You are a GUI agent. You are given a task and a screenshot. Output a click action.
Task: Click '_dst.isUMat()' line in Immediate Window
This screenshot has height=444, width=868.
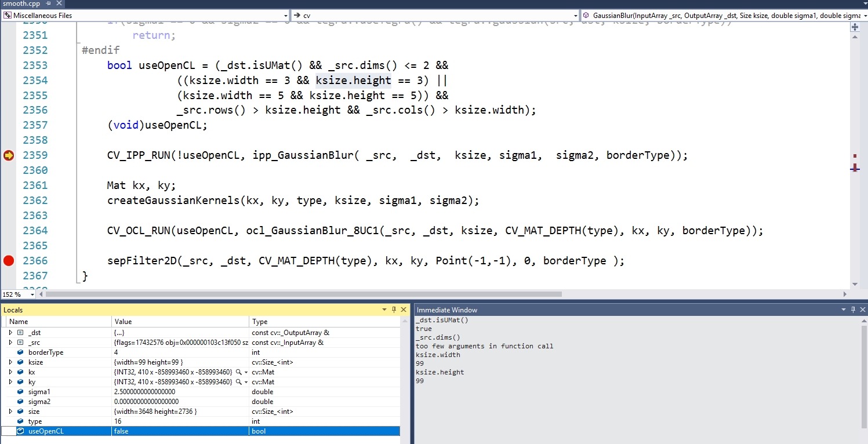pos(442,320)
